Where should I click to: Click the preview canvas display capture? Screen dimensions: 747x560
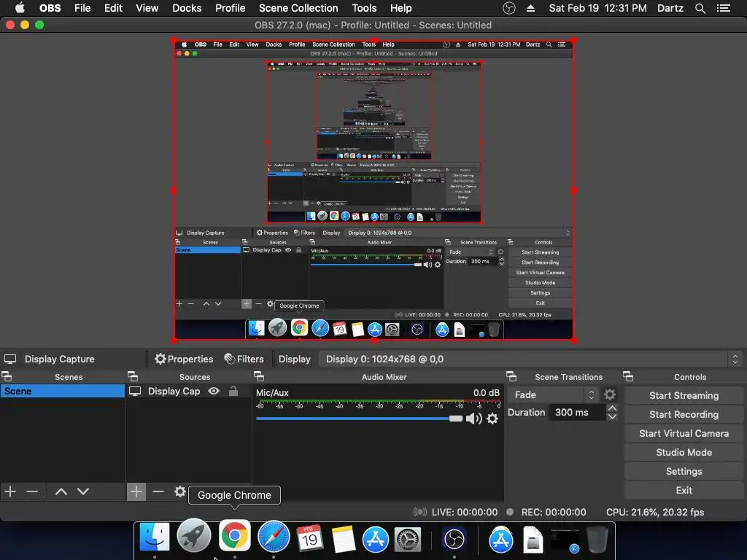(x=373, y=190)
